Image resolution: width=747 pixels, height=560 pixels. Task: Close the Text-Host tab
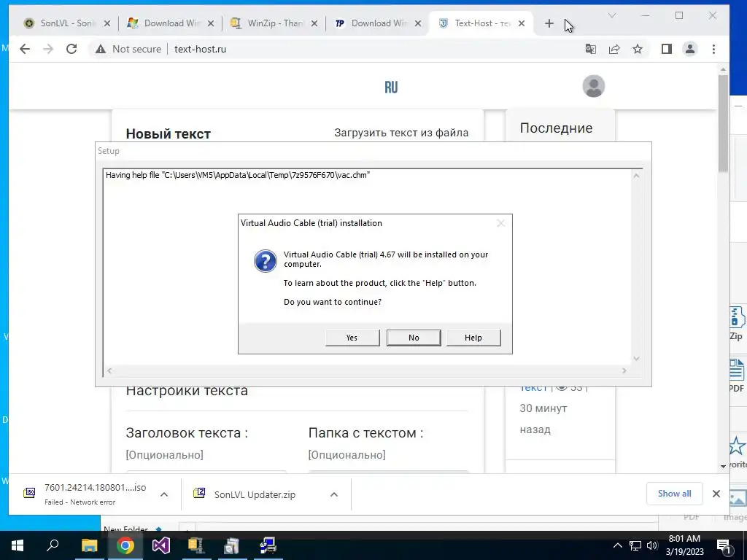pyautogui.click(x=522, y=23)
